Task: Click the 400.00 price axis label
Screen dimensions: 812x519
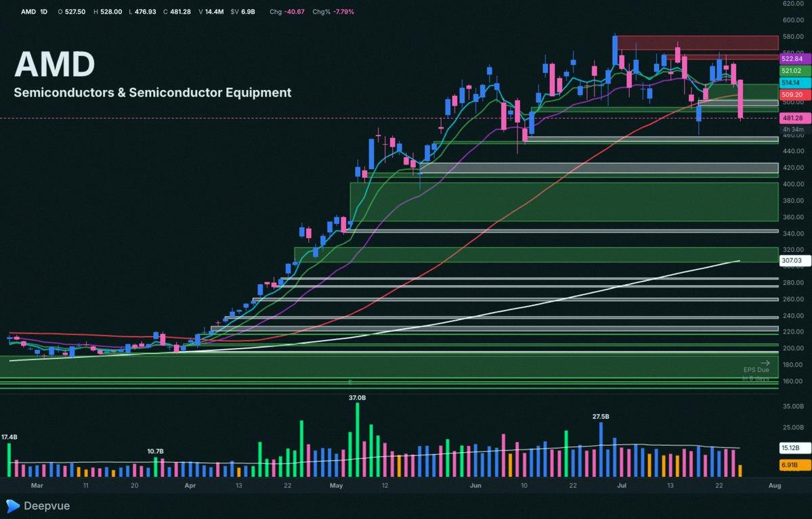Action: pos(793,184)
